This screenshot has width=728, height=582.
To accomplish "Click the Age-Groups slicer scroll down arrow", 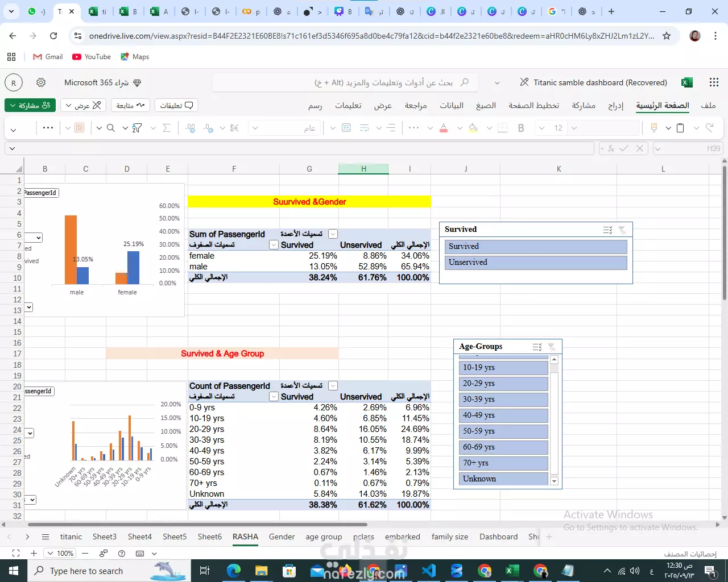I will [x=554, y=481].
